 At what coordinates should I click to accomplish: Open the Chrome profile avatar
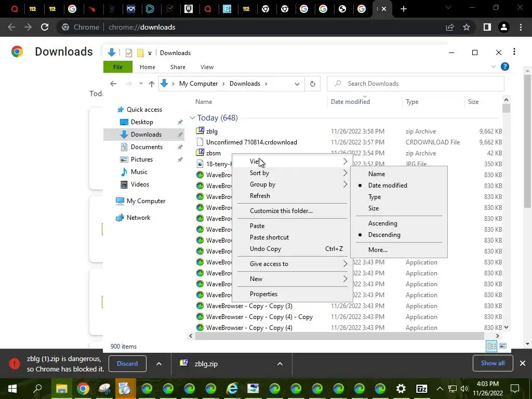504,27
